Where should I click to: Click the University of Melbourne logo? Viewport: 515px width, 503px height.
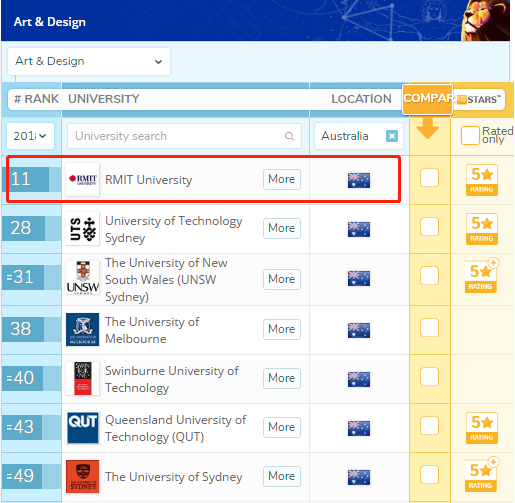point(83,329)
